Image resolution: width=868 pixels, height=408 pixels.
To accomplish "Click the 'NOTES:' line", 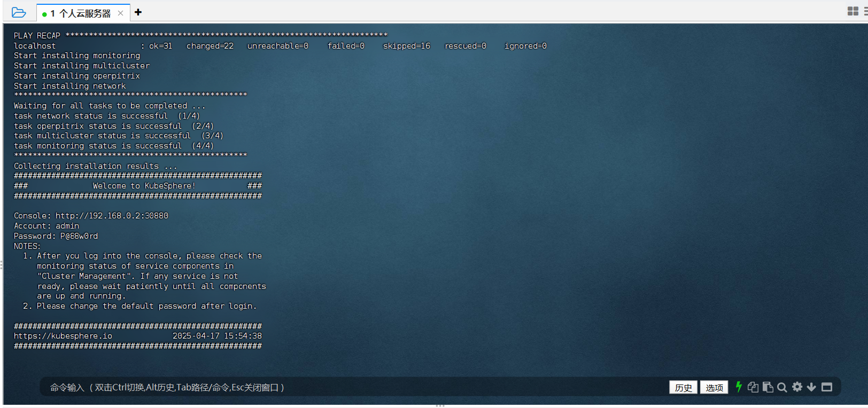I will tap(27, 246).
